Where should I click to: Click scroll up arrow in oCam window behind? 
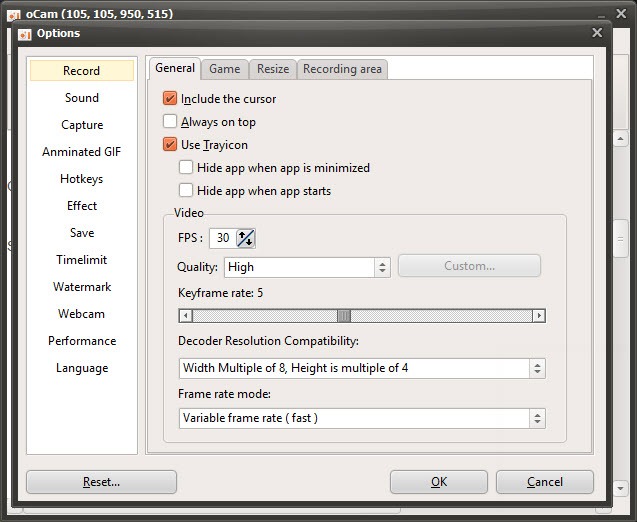pyautogui.click(x=620, y=139)
